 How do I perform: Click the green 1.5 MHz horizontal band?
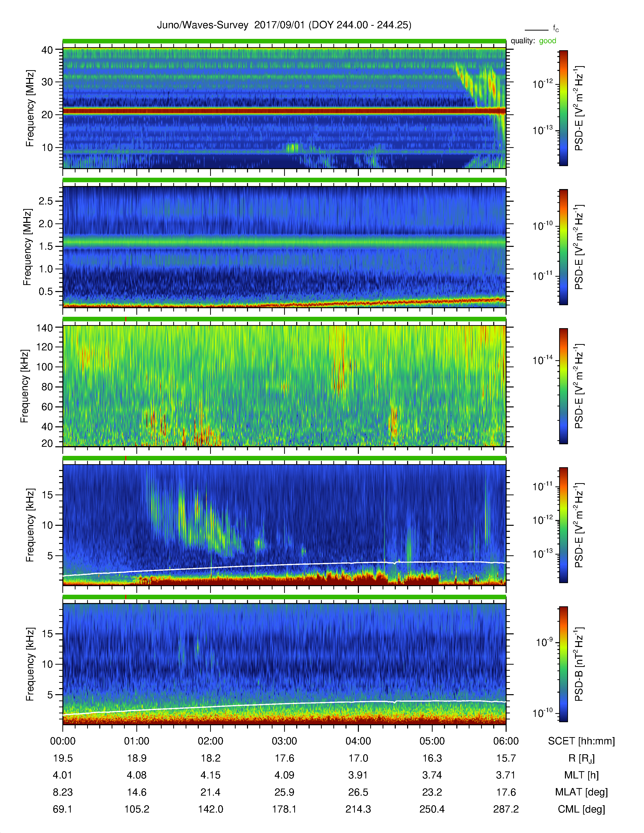click(284, 242)
